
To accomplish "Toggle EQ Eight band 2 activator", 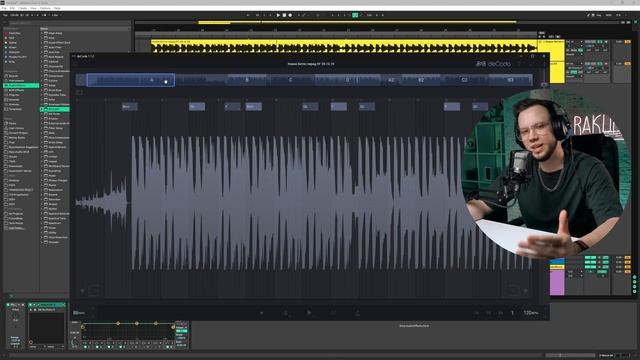I will pos(97,347).
